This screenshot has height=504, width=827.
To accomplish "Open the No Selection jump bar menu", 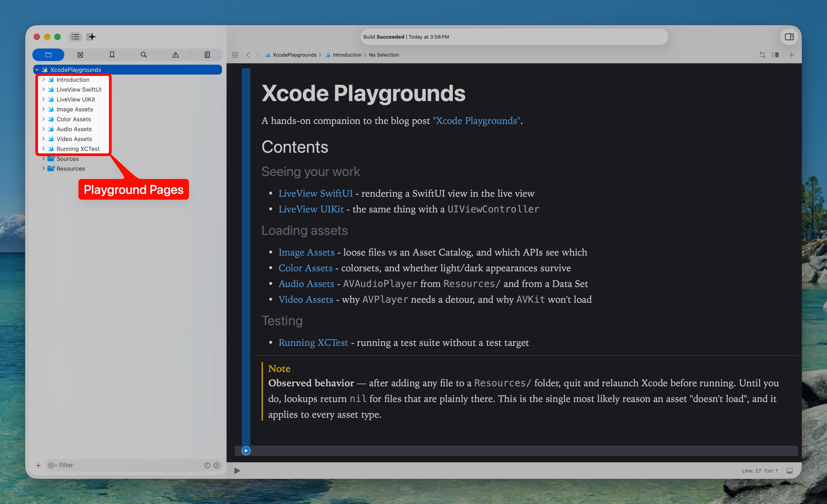I will point(384,55).
